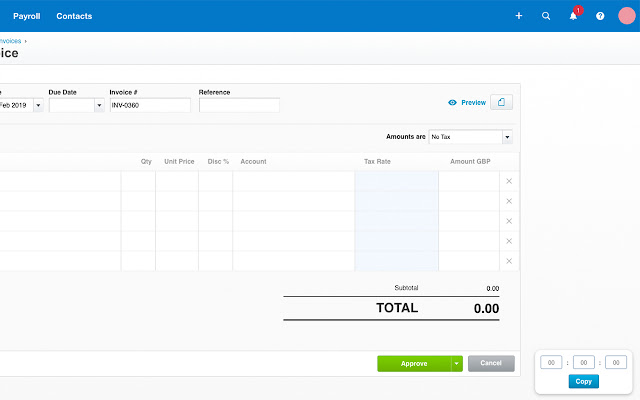Expand the Amounts are No Tax dropdown
Screen dimensions: 640x400
tap(507, 137)
